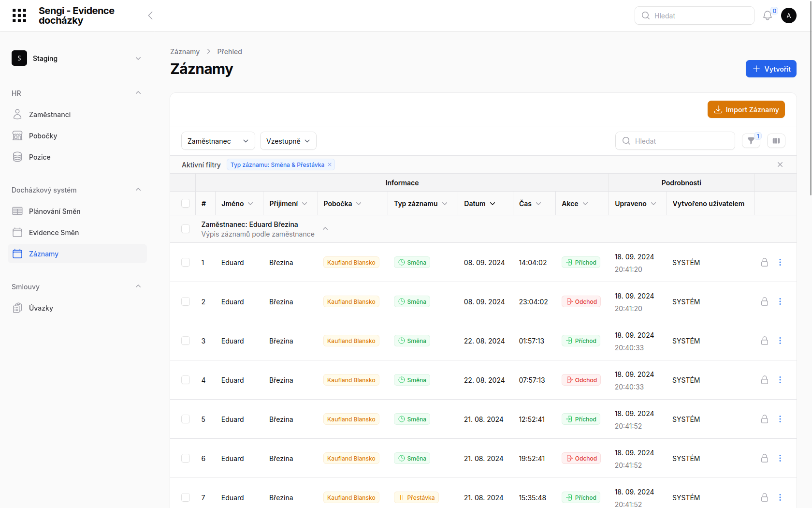Viewport: 812px width, 508px height.
Task: Open row 6 three-dot actions menu
Action: coord(780,458)
